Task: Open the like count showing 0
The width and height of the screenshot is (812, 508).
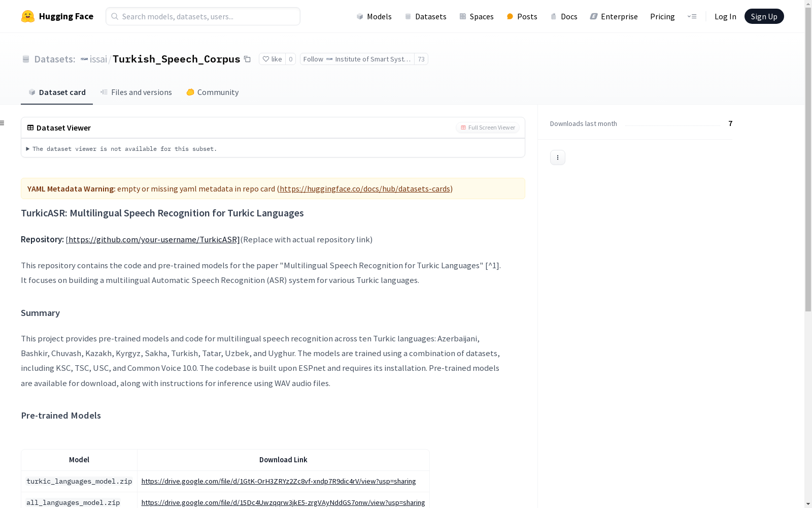Action: tap(290, 59)
